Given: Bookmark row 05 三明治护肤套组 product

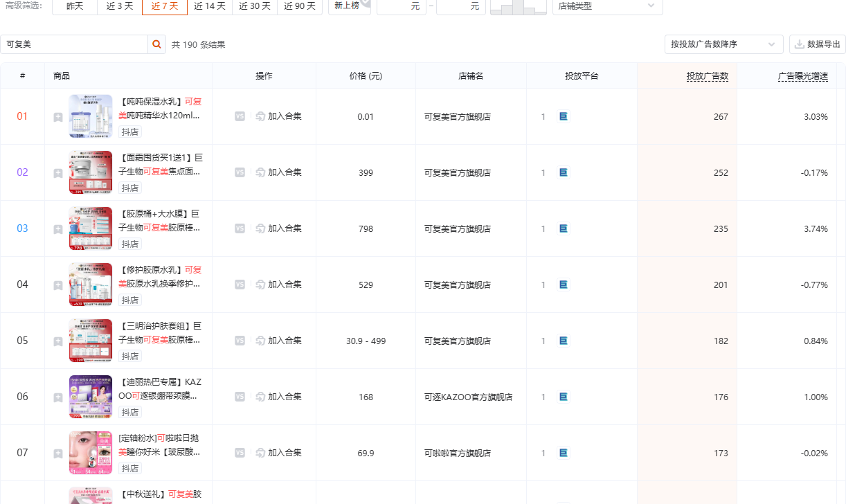Looking at the screenshot, I should coord(58,341).
